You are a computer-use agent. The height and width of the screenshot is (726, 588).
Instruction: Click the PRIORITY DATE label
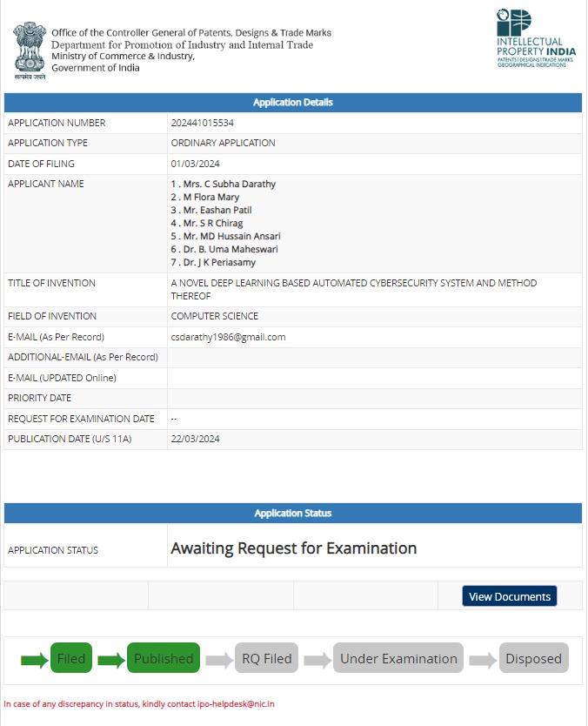(40, 398)
